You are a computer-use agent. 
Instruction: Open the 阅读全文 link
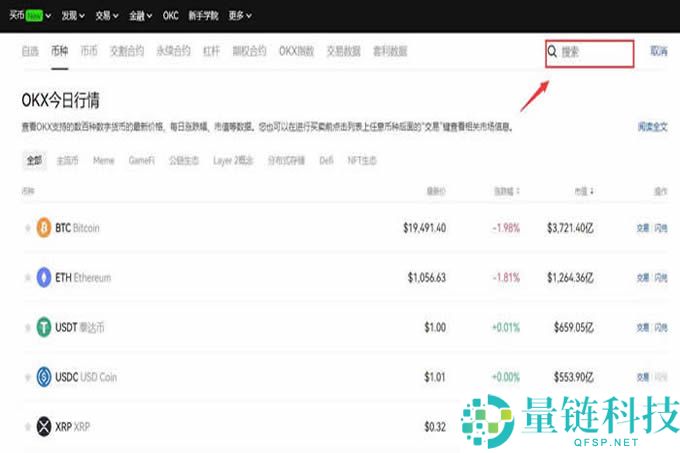653,127
